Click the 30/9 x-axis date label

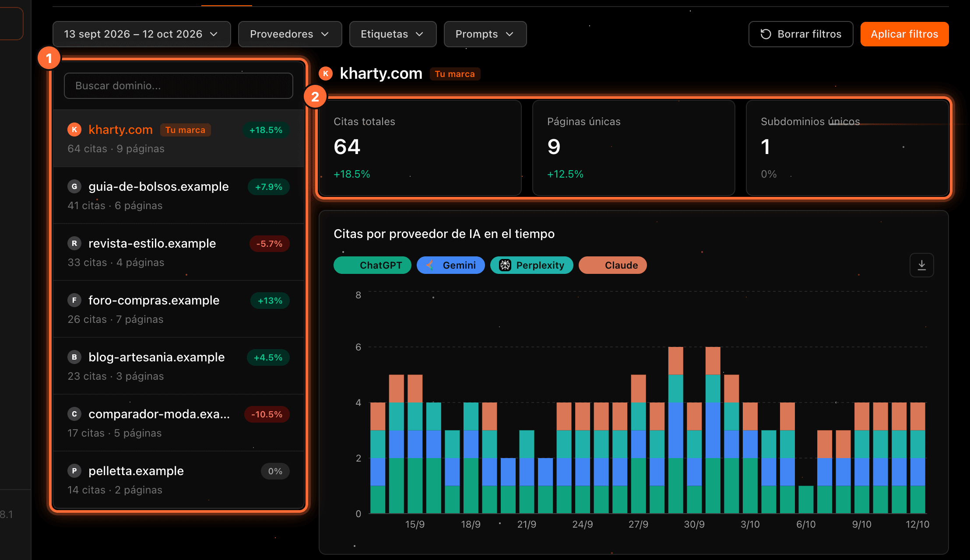point(694,524)
